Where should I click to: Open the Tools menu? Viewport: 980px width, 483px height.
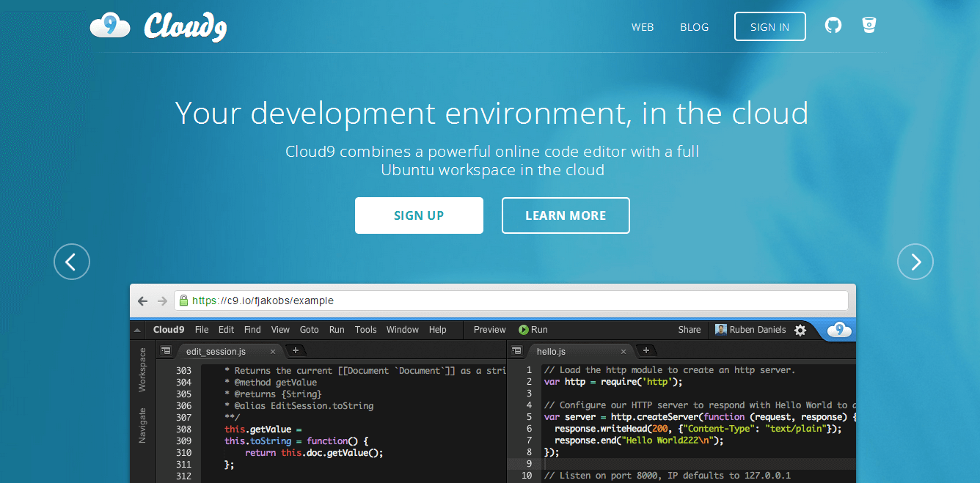[x=365, y=330]
